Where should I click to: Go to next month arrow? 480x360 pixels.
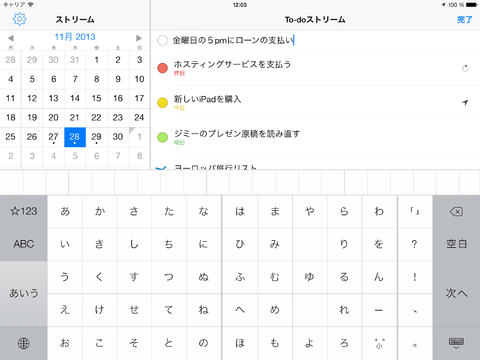click(x=139, y=38)
